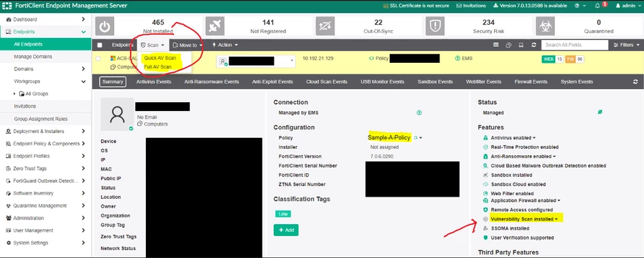This screenshot has height=258, width=644.
Task: Open the Cloud Scan Events tab
Action: [x=327, y=81]
